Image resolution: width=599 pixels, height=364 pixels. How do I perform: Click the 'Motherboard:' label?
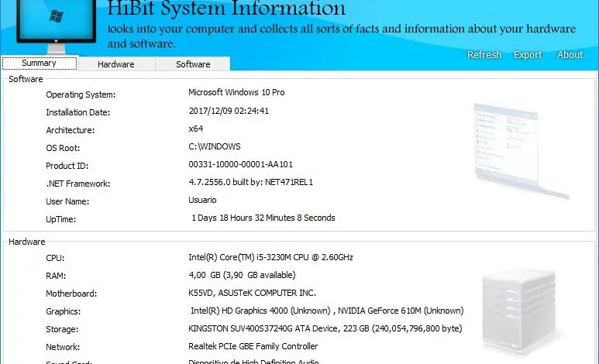(x=71, y=294)
